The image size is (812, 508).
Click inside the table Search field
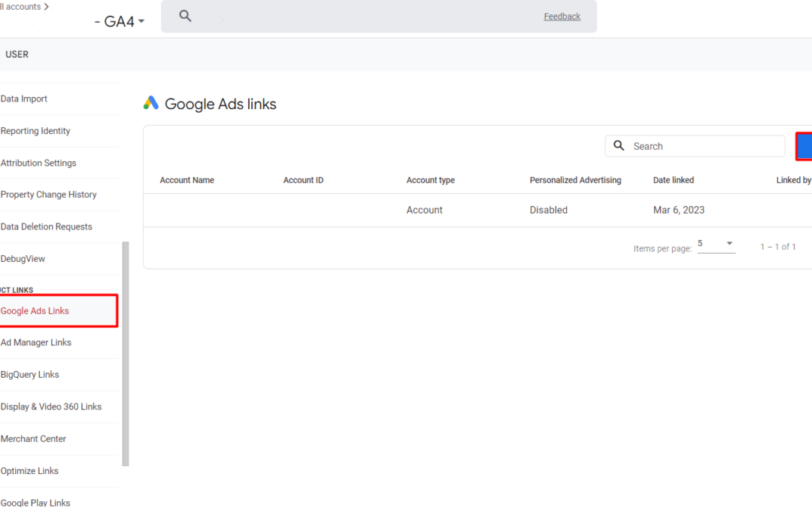(x=703, y=146)
